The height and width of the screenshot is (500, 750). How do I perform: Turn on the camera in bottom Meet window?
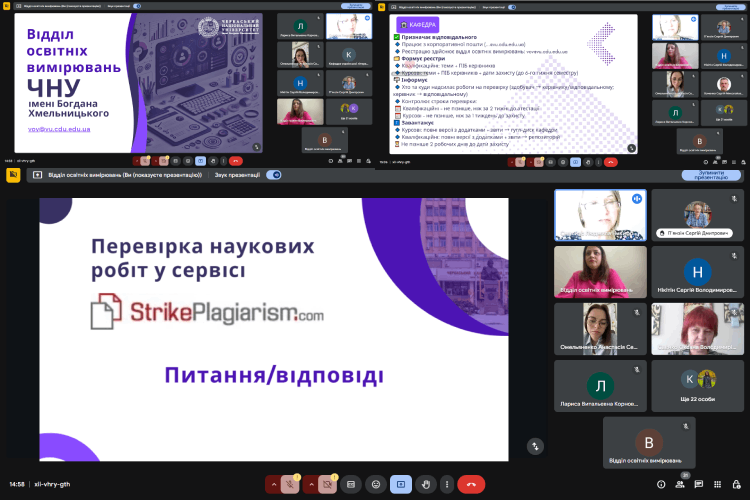point(328,485)
